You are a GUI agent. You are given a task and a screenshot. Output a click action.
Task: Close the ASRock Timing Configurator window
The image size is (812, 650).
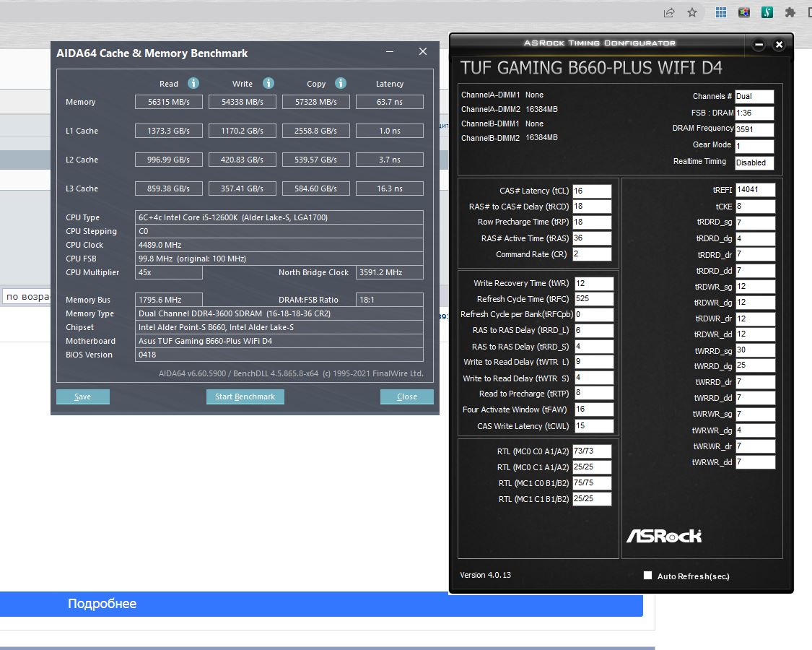coord(779,45)
